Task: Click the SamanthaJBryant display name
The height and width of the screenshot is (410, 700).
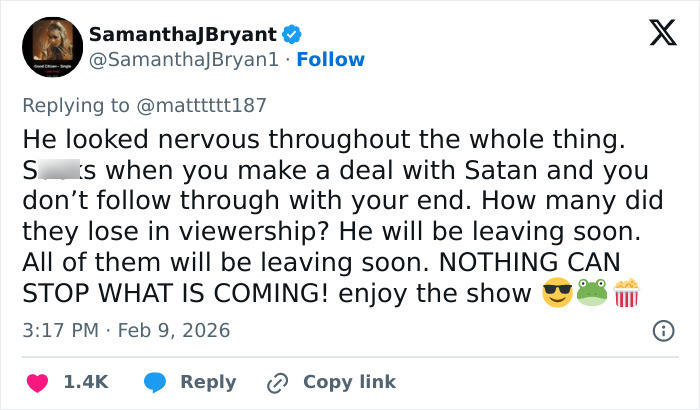Action: [182, 34]
